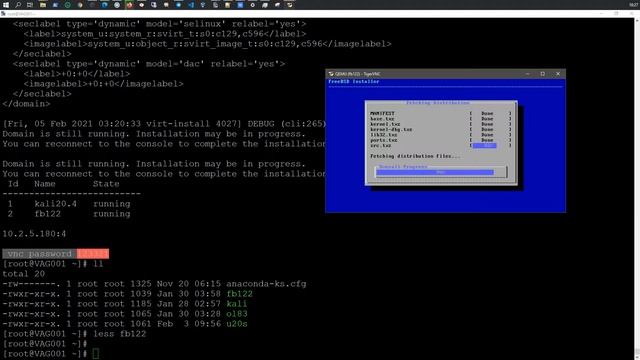640x360 pixels.
Task: Click the green 'u20s' file in listing
Action: pos(237,324)
